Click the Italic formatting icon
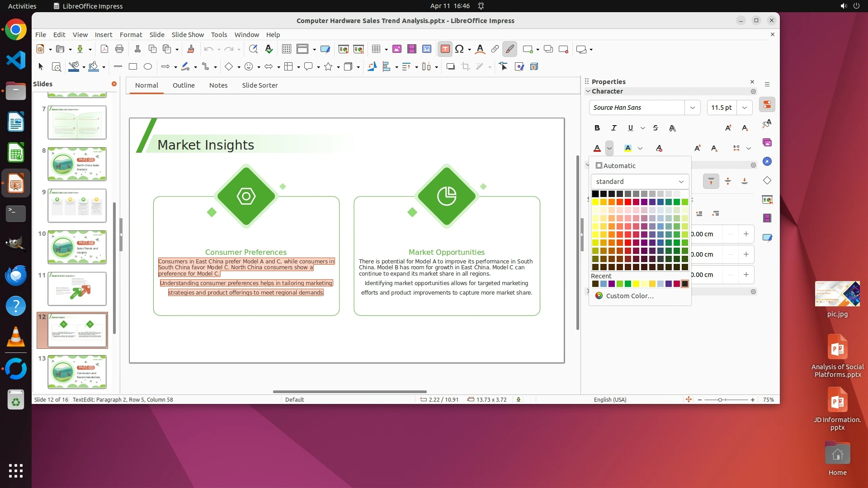Viewport: 868px width, 488px height. point(613,128)
